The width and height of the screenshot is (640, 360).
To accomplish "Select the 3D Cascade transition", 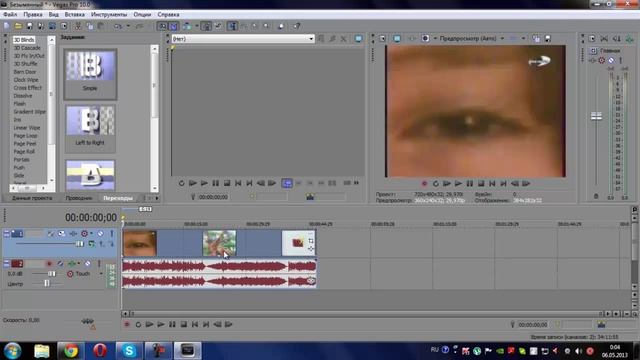I will point(27,48).
